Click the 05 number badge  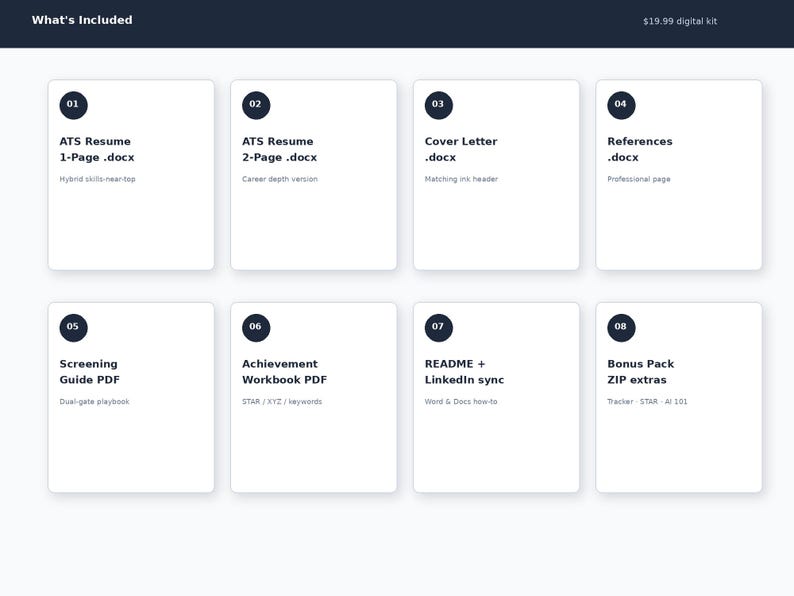pos(73,328)
